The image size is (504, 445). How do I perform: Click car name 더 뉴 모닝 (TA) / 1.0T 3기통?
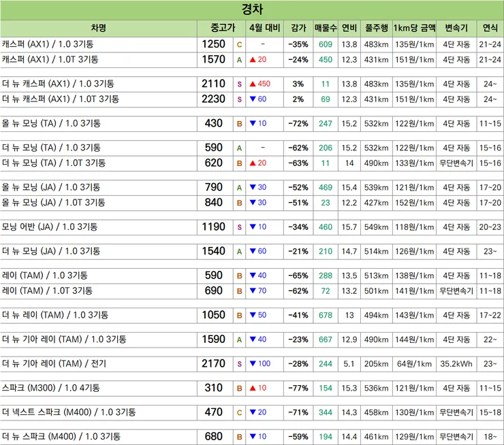(54, 163)
